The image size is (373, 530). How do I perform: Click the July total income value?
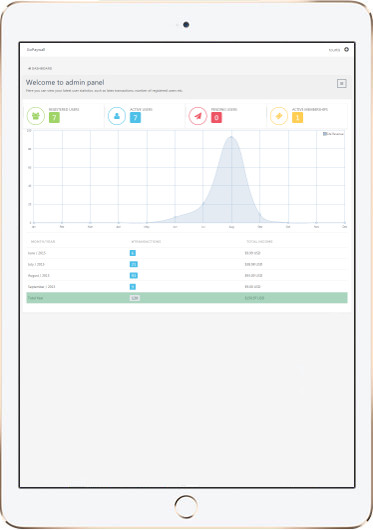point(253,264)
